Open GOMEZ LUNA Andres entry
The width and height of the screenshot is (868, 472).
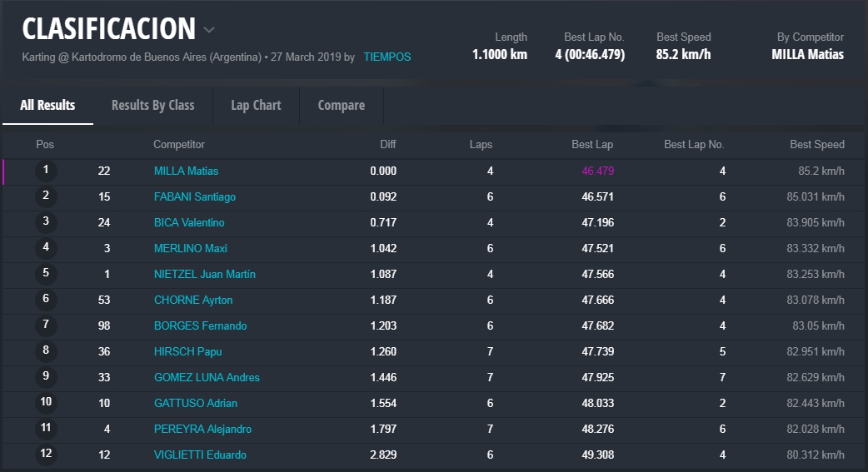pos(207,377)
